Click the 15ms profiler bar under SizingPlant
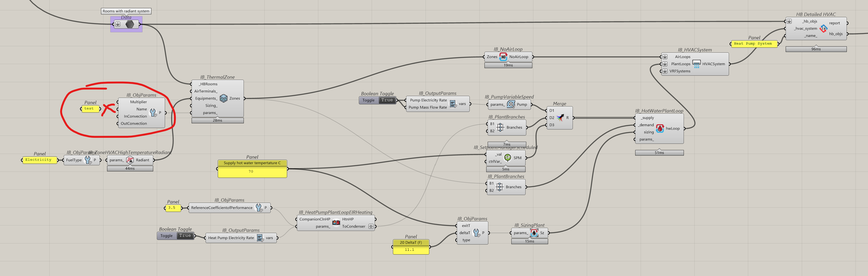This screenshot has height=276, width=868. pos(529,241)
